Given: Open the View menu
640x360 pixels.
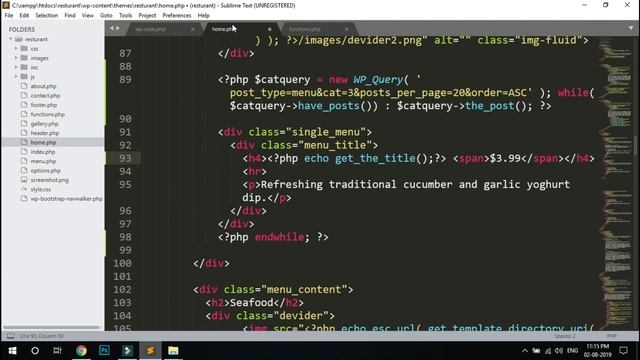Looking at the screenshot, I should click(88, 16).
